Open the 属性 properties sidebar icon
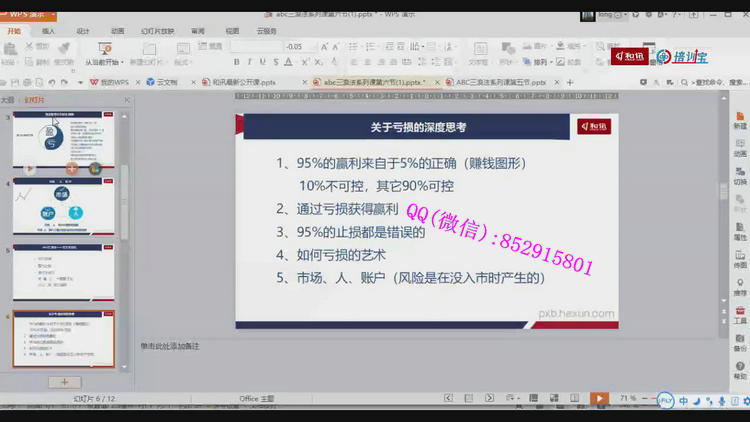Image resolution: width=750 pixels, height=422 pixels. pos(739,230)
